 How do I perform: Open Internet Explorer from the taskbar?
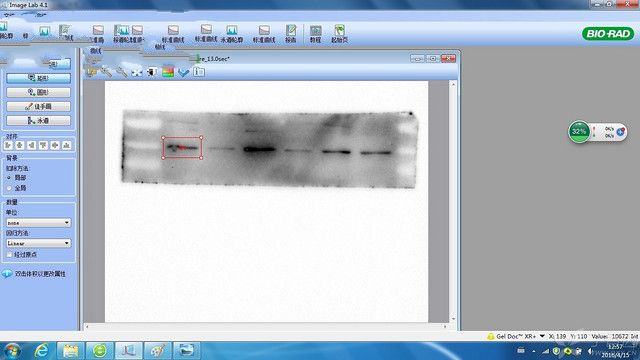click(x=41, y=350)
